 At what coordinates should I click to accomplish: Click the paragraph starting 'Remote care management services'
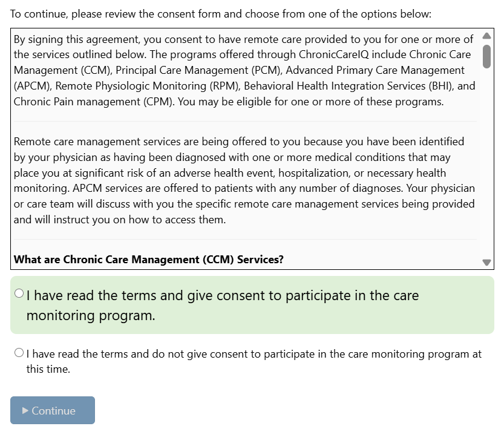click(x=244, y=180)
